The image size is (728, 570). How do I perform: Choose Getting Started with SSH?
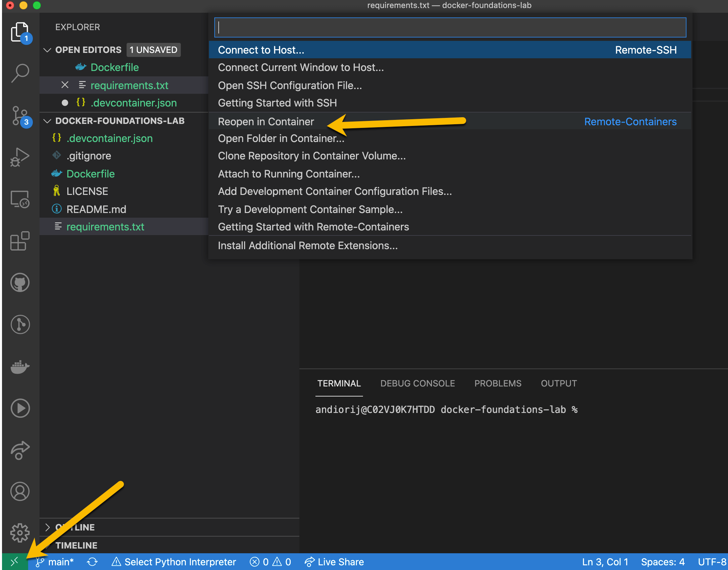pos(450,103)
